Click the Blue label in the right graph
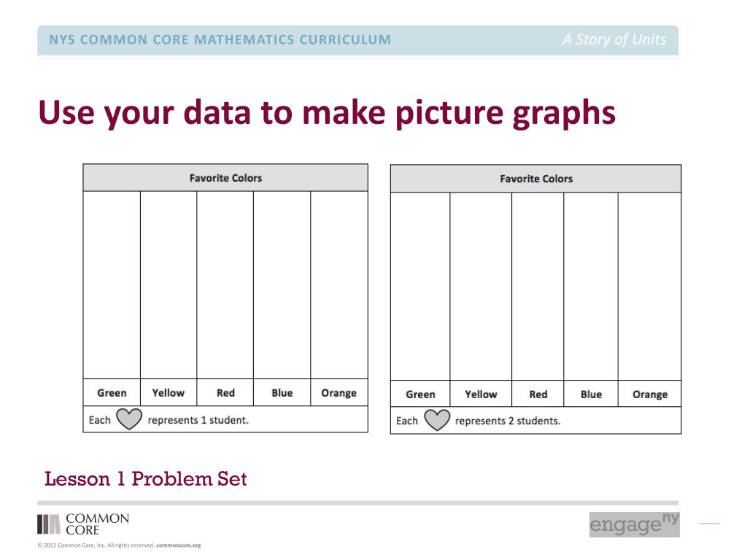747x560 pixels. tap(591, 394)
